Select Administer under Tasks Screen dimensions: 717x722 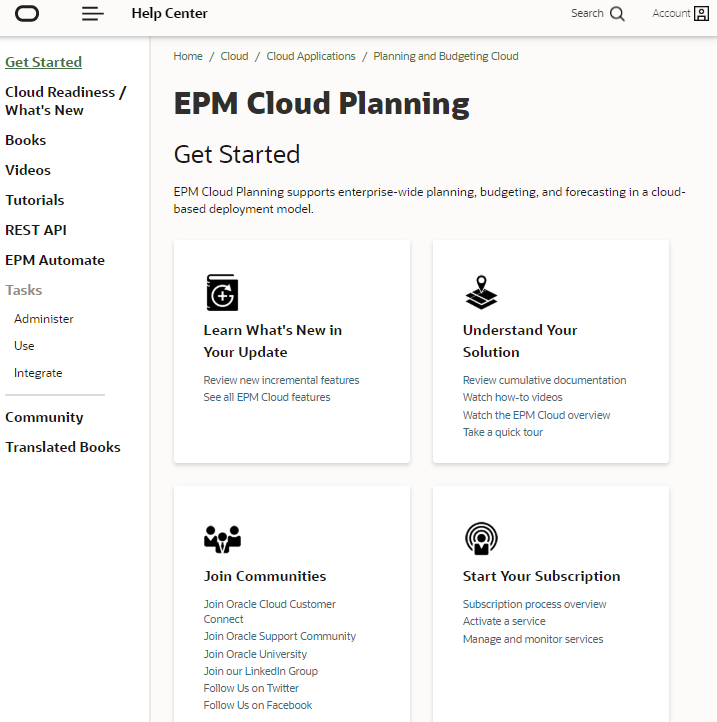click(x=44, y=319)
